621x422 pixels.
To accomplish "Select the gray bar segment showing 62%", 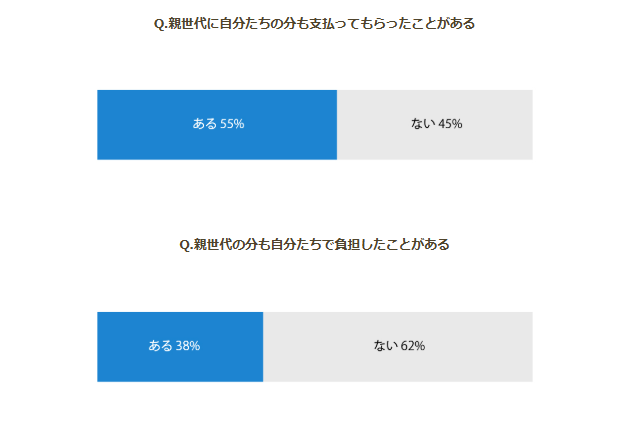I will (398, 347).
